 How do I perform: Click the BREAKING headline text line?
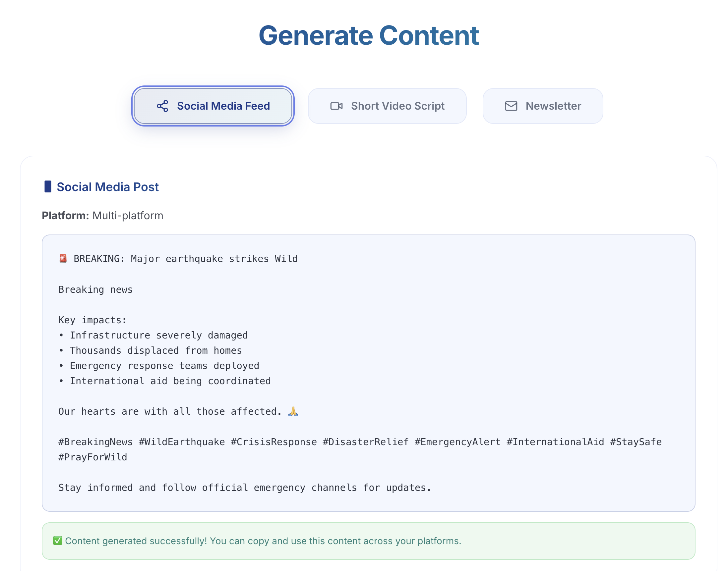click(x=185, y=259)
